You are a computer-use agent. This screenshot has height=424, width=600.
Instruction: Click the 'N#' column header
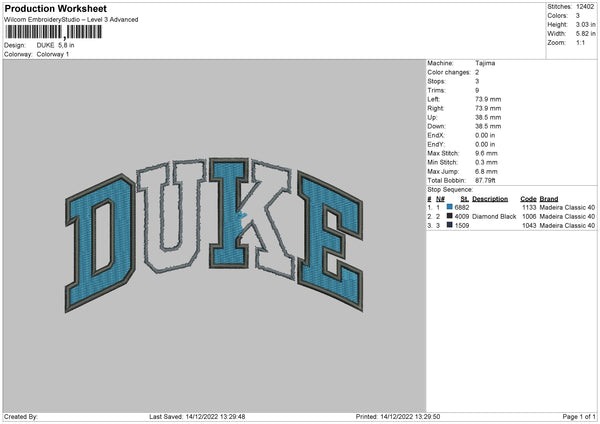440,199
